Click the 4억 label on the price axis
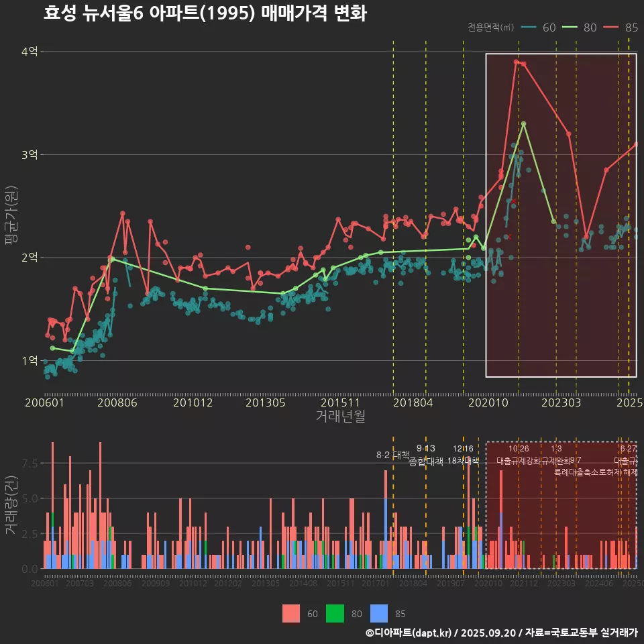The height and width of the screenshot is (644, 644). 30,52
